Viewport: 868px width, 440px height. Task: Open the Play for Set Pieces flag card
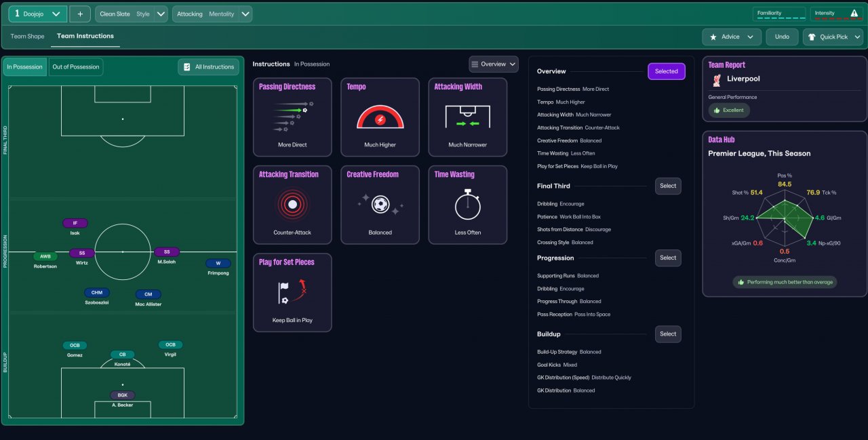[x=292, y=292]
